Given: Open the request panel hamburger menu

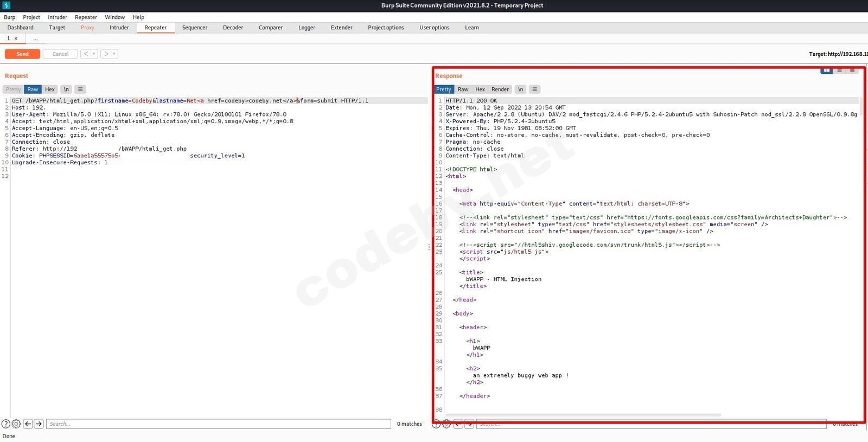Looking at the screenshot, I should coord(80,89).
